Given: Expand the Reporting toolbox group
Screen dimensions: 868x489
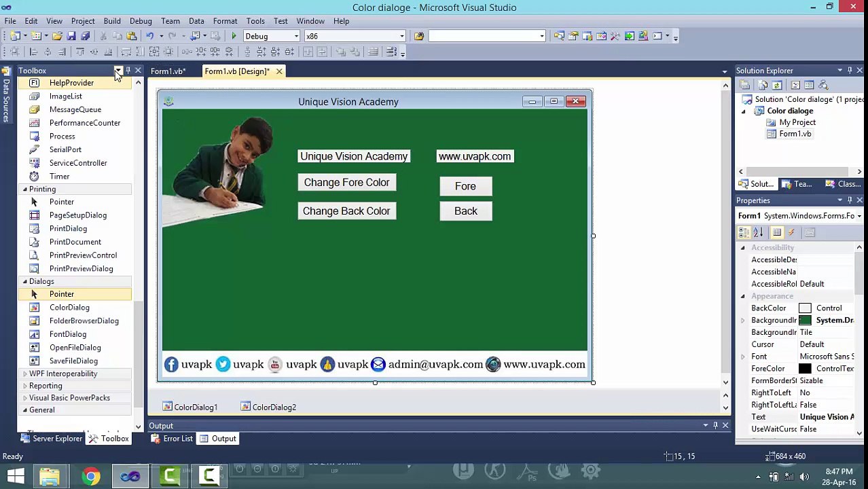Looking at the screenshot, I should click(25, 386).
